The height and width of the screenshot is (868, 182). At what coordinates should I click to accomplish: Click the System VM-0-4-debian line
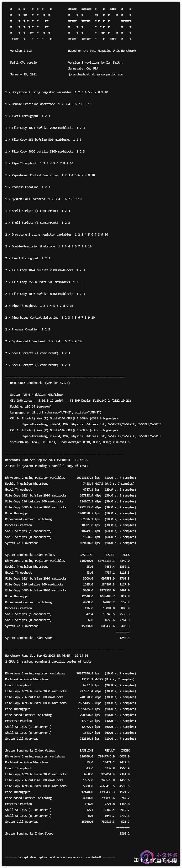tap(37, 395)
